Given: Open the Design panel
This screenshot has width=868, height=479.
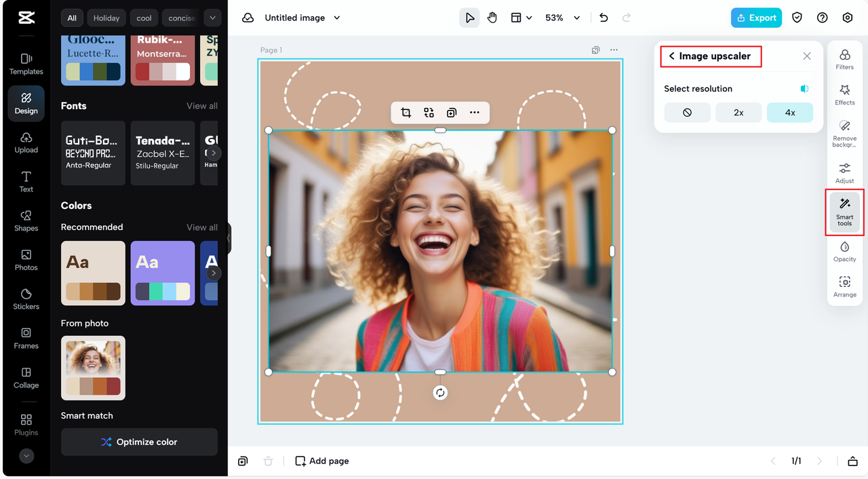Looking at the screenshot, I should (x=26, y=103).
